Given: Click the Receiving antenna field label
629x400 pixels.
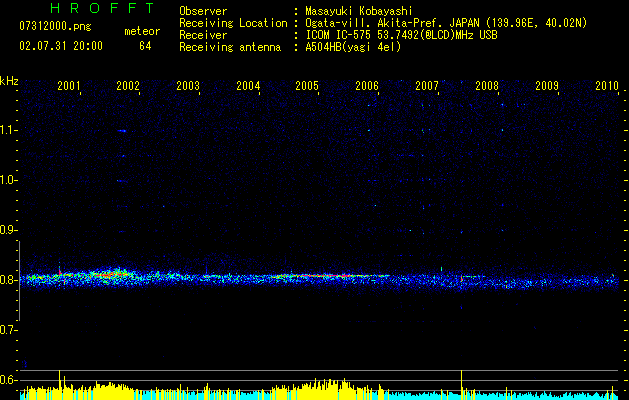Looking at the screenshot, I should (230, 47).
